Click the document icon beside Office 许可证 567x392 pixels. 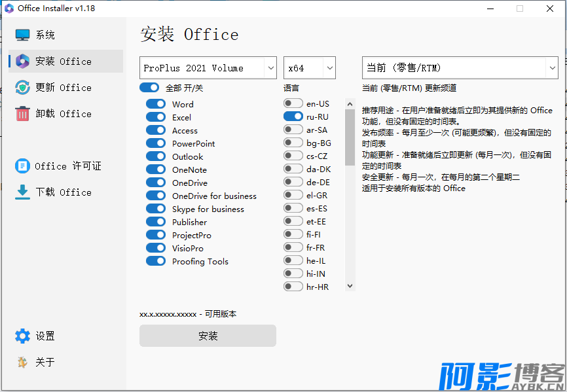(22, 166)
